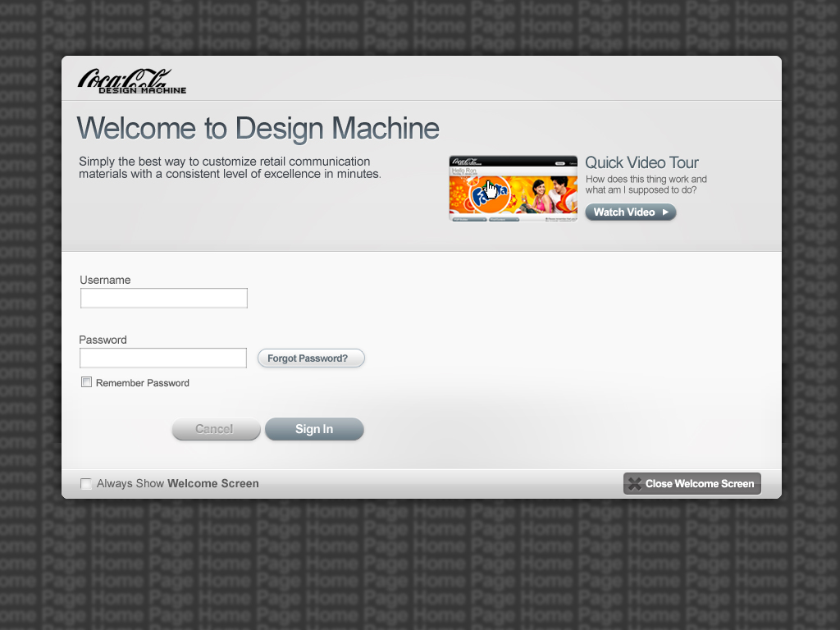The width and height of the screenshot is (840, 630).
Task: Click the Username label
Action: [105, 281]
